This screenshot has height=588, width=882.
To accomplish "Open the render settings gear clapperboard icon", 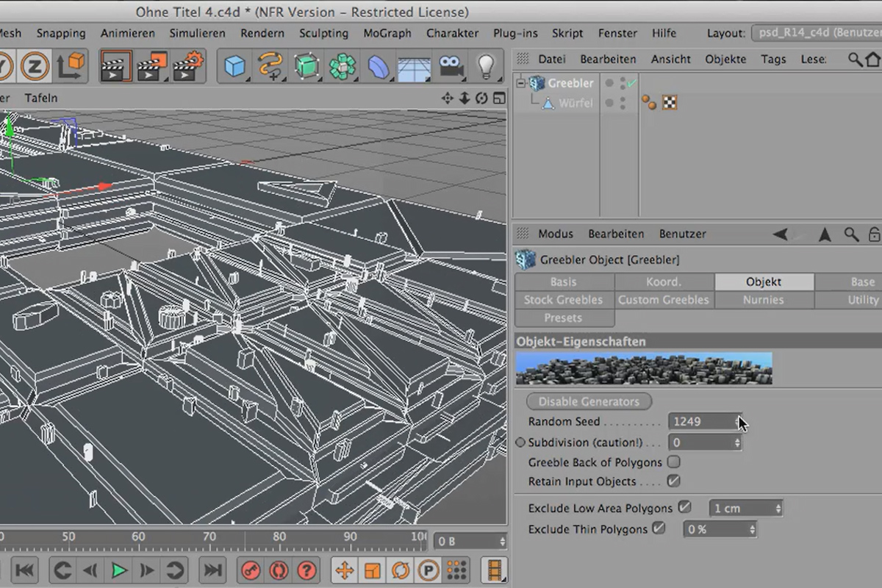I will [x=190, y=67].
